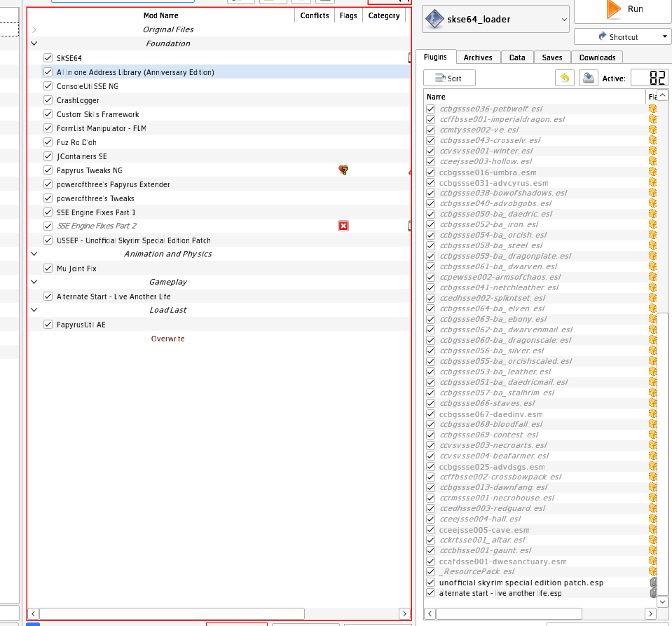Uncheck PapyrusUtil AE mod
Viewport: 672px width, 626px height.
point(48,325)
